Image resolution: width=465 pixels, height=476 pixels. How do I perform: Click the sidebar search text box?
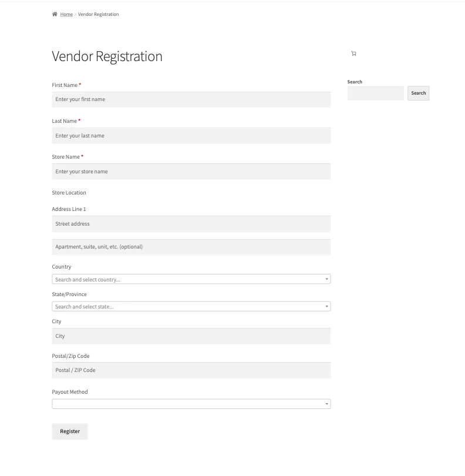(x=375, y=93)
